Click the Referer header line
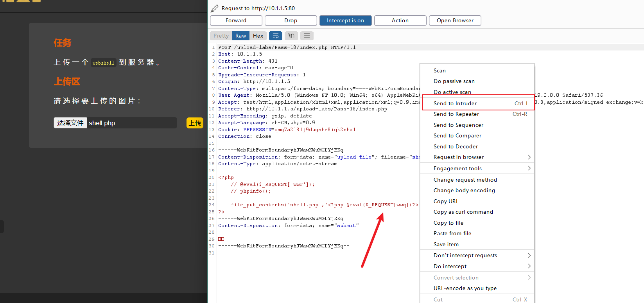Screen dimensions: 644x303 click(303, 109)
